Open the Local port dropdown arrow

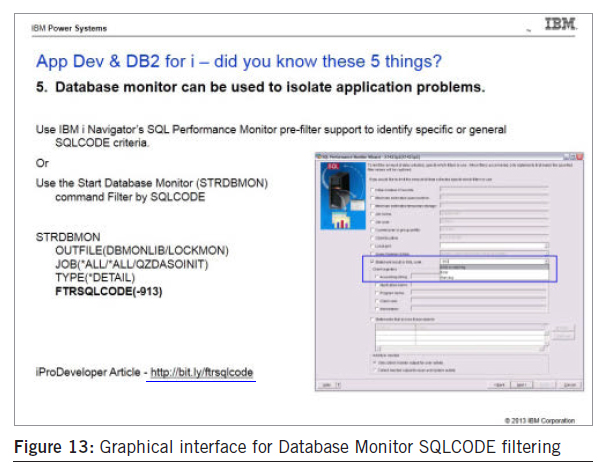(546, 246)
